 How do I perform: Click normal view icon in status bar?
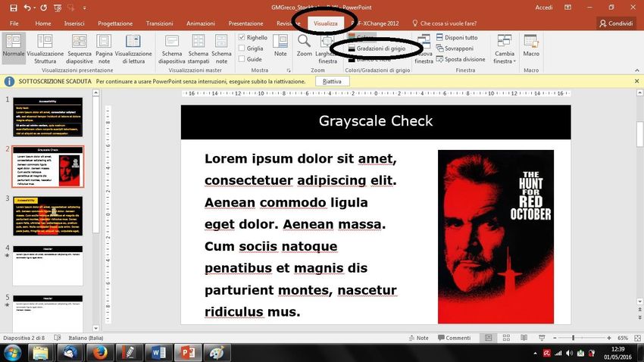click(489, 338)
